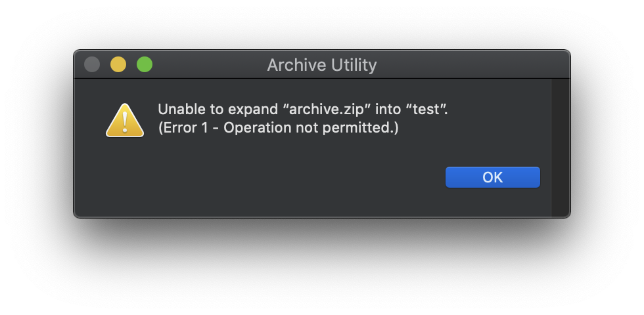This screenshot has width=644, height=315.
Task: Click the word "expand" in the error text
Action: 253,110
